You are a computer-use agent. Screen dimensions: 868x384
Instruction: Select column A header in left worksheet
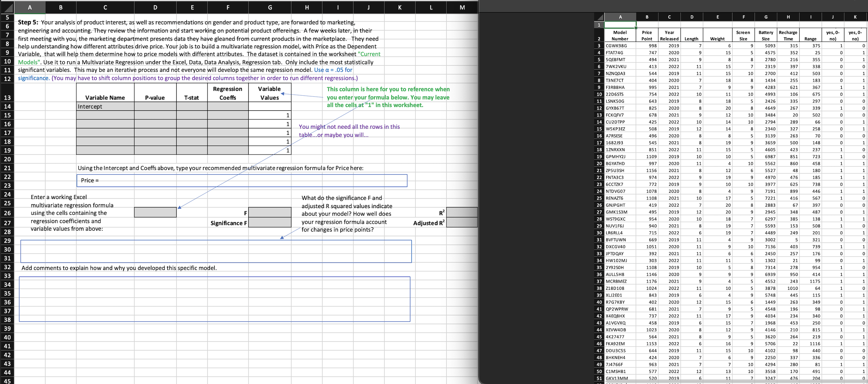point(30,7)
